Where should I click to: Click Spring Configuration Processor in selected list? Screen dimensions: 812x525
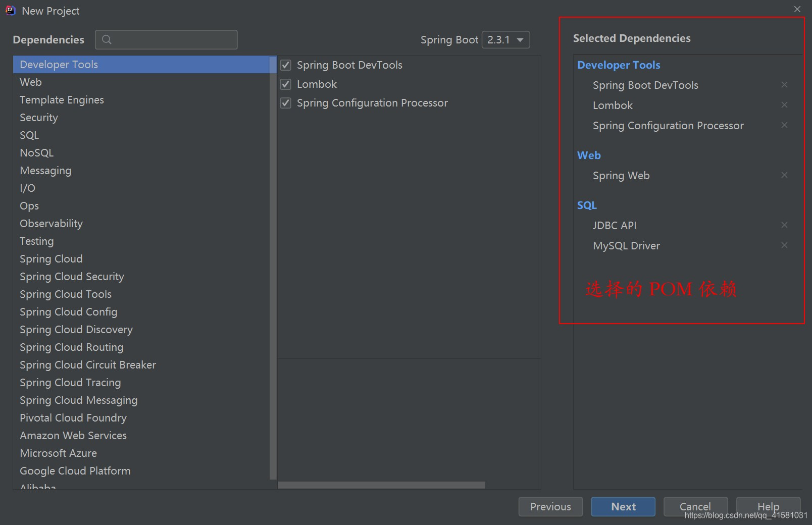point(668,126)
